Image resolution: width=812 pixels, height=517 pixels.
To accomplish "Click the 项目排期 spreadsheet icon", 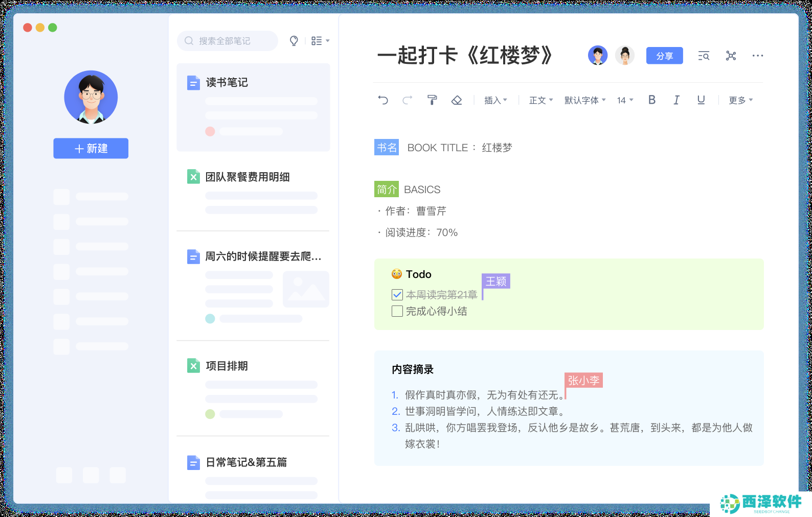I will [193, 366].
